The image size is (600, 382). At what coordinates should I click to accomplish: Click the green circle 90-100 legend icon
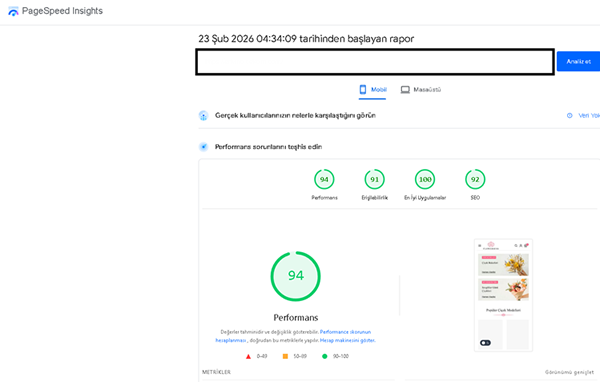(x=324, y=356)
